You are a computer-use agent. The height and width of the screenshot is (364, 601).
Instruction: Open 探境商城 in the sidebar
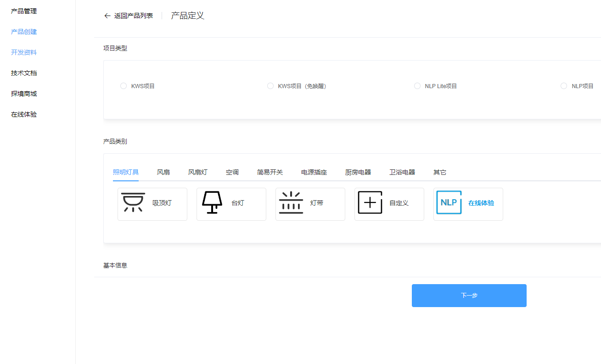coord(24,94)
